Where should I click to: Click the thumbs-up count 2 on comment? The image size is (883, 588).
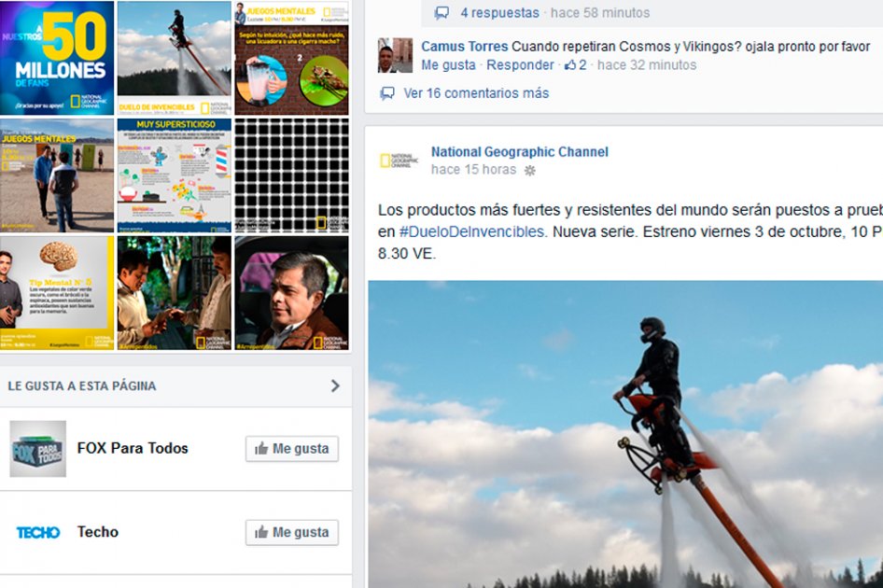(x=576, y=65)
